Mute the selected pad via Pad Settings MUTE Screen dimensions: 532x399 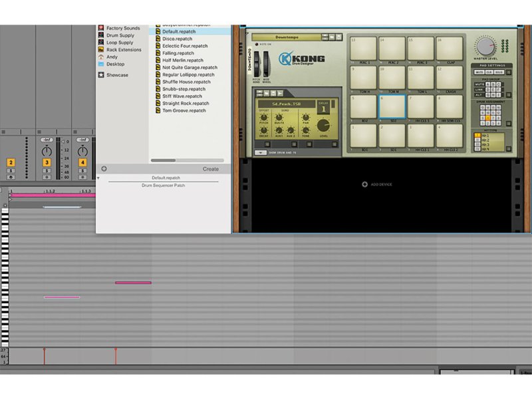(x=479, y=72)
